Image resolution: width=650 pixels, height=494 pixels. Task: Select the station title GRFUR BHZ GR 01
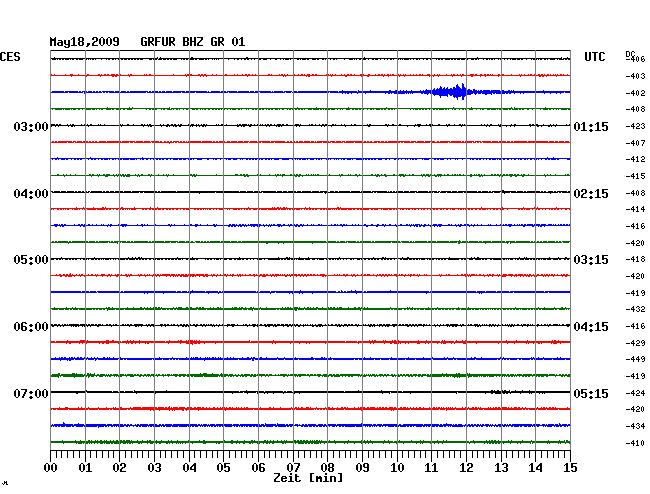(x=193, y=42)
